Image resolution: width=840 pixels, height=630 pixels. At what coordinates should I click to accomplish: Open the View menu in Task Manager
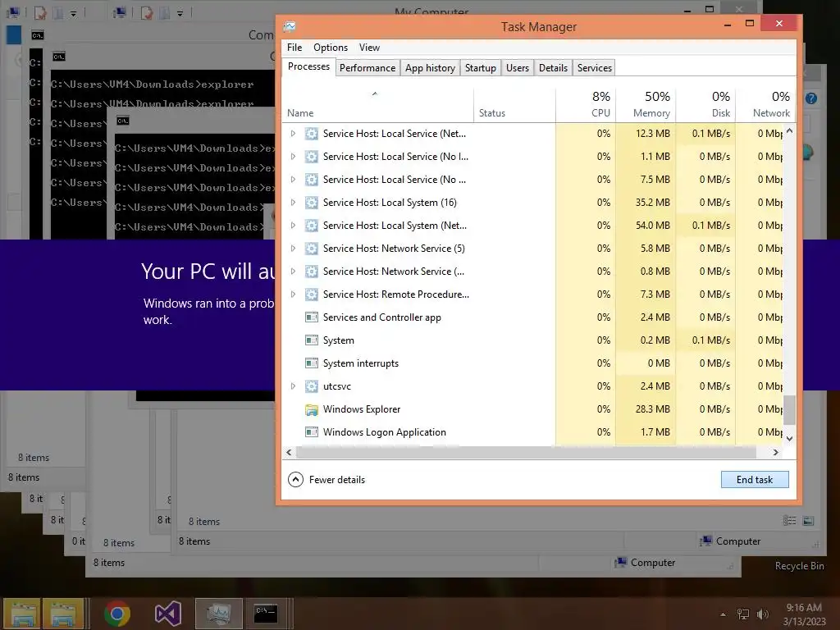tap(369, 48)
